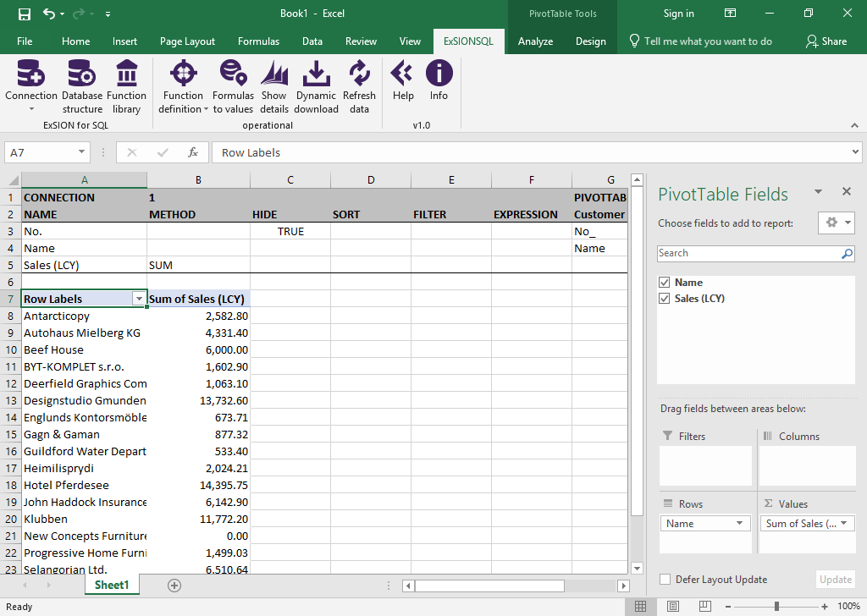The image size is (867, 616).
Task: Open Sum of Sales dropdown in Values area
Action: (844, 523)
